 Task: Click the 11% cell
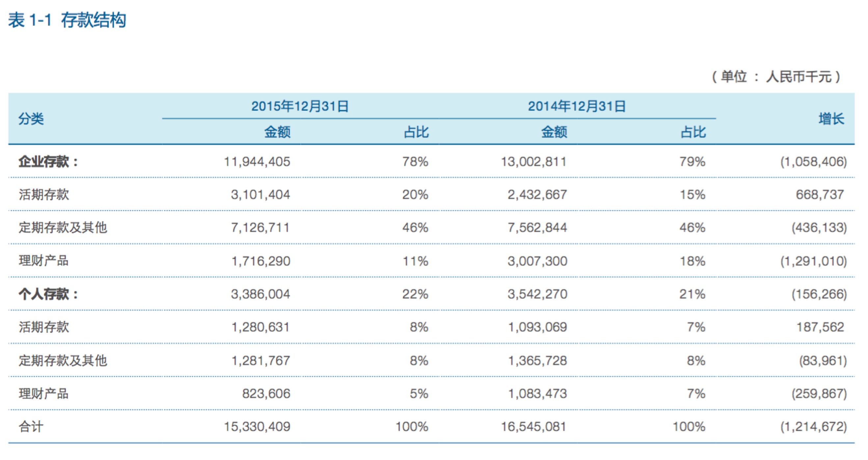coord(416,261)
